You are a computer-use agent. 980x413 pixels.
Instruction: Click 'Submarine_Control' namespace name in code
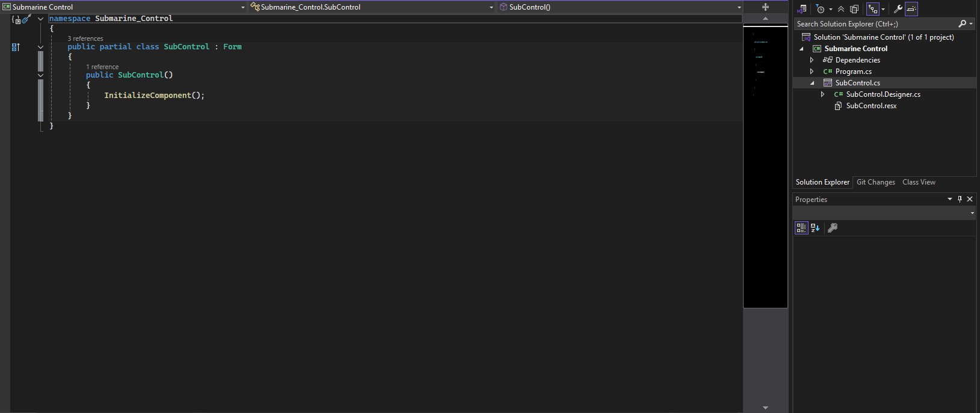[134, 19]
